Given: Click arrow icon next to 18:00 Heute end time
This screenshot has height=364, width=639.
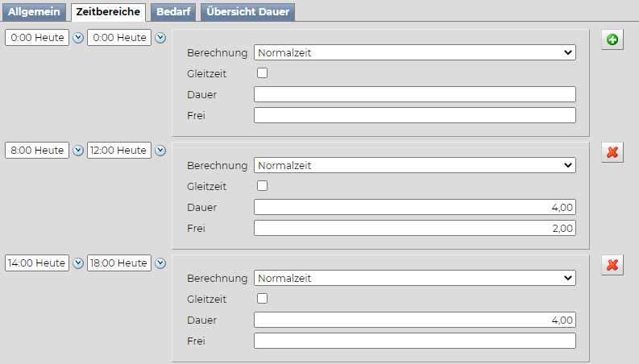Looking at the screenshot, I should tap(160, 263).
